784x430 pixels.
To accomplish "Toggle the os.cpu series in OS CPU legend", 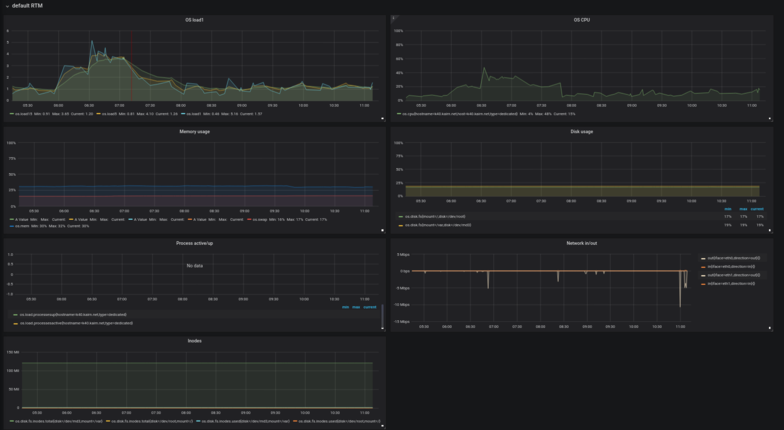I will click(x=460, y=114).
